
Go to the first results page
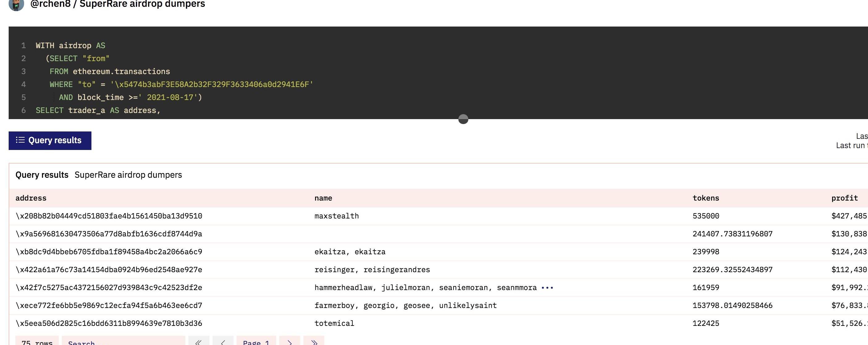[x=199, y=341]
